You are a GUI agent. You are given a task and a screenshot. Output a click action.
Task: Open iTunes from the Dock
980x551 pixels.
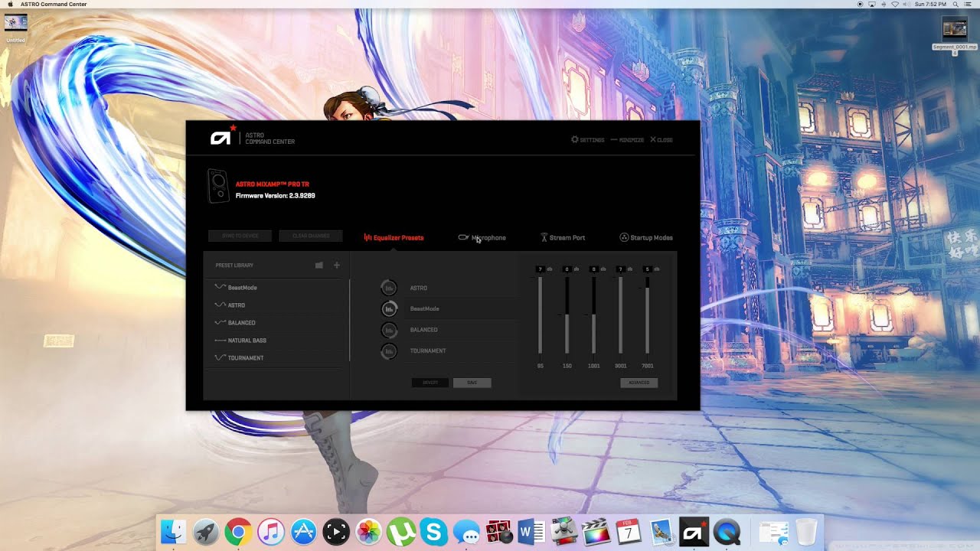click(271, 532)
